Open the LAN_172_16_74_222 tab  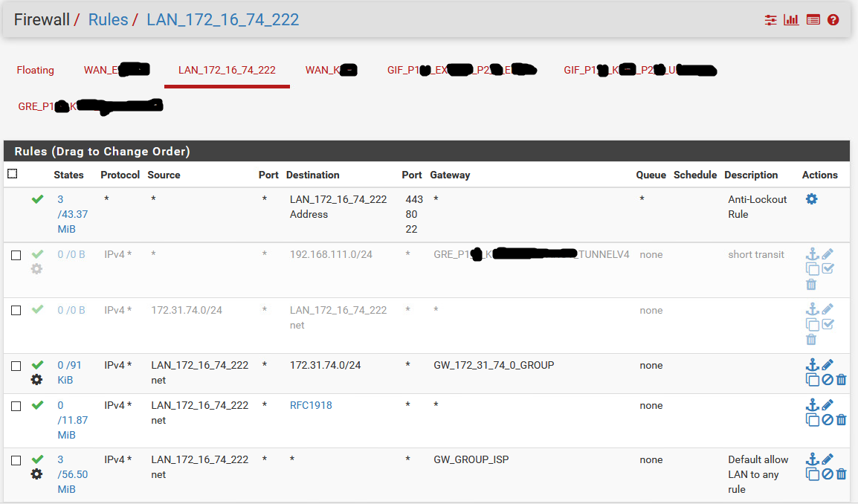tap(227, 70)
